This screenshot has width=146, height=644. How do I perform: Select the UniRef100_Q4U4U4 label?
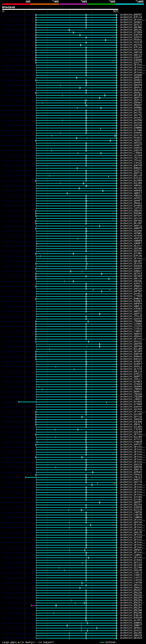[x=131, y=266]
